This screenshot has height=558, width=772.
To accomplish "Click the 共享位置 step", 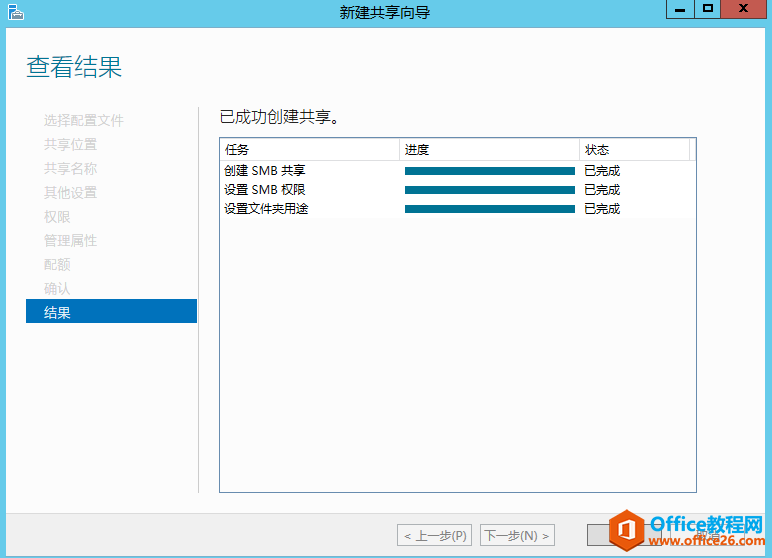I will pyautogui.click(x=70, y=144).
